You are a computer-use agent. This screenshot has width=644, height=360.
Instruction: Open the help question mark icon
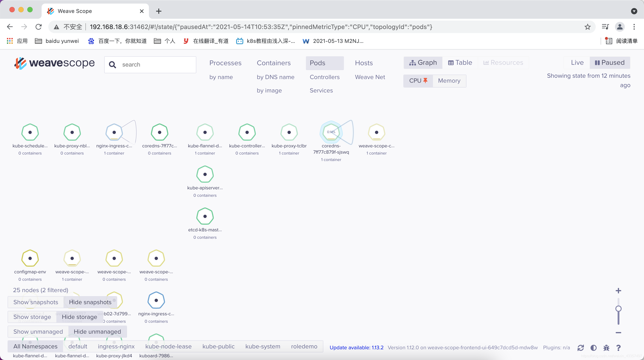[x=619, y=347]
